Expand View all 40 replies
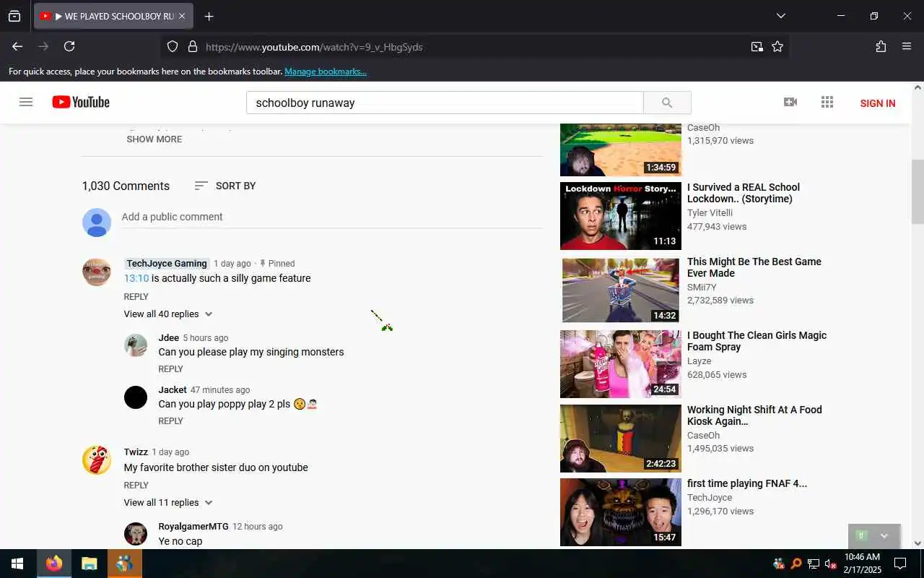 click(168, 314)
